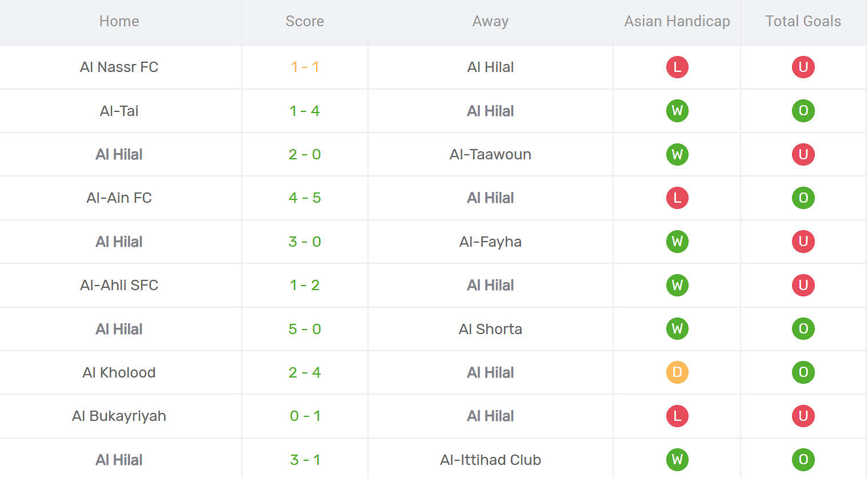Click the red U total goals badge for Al-Ahli SFC match
The image size is (868, 478).
[803, 285]
